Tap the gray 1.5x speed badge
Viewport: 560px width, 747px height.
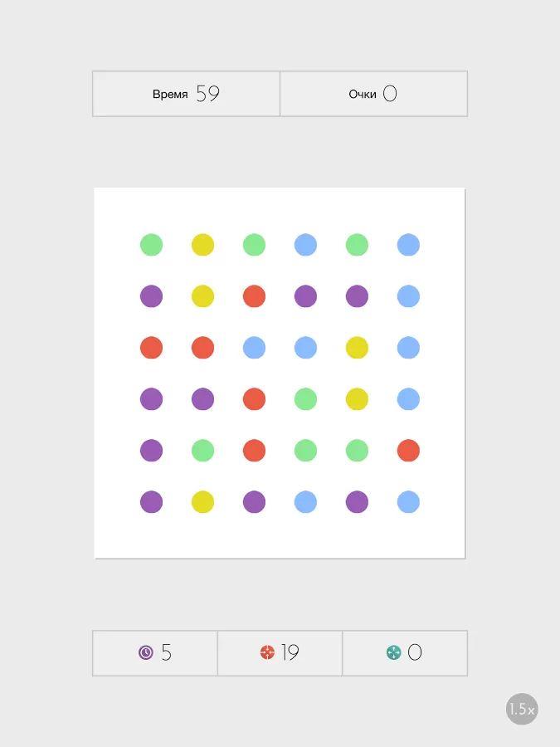522,709
